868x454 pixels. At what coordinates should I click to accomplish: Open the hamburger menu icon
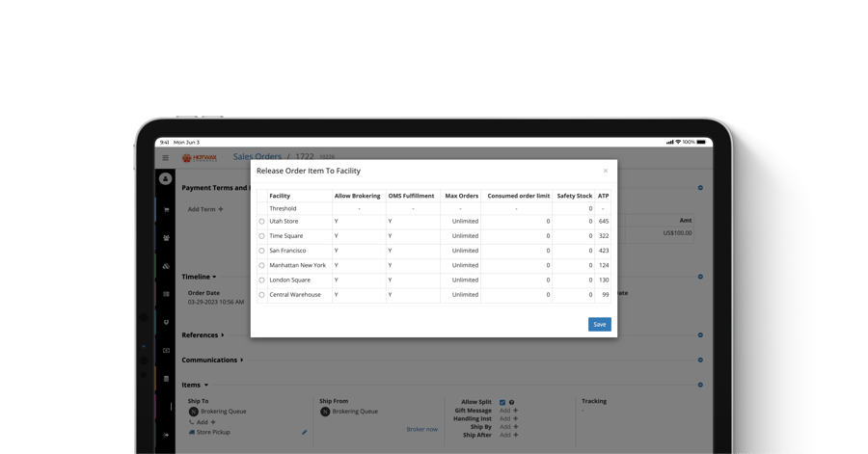166,158
